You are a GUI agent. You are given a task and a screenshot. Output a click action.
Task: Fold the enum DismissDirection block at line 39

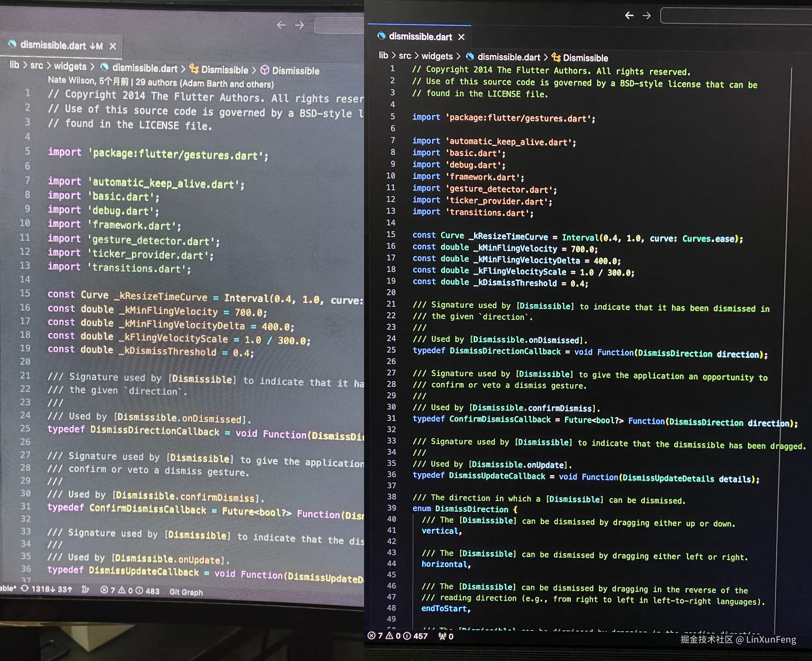tap(405, 508)
